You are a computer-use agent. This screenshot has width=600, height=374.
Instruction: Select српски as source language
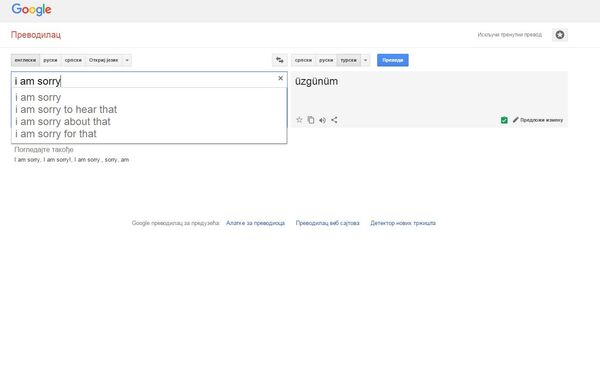coord(73,60)
